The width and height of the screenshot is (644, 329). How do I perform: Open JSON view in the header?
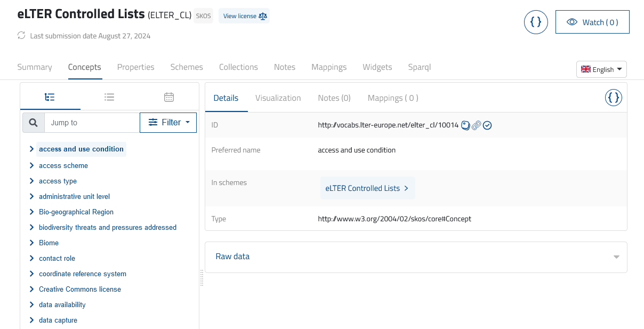pos(536,22)
